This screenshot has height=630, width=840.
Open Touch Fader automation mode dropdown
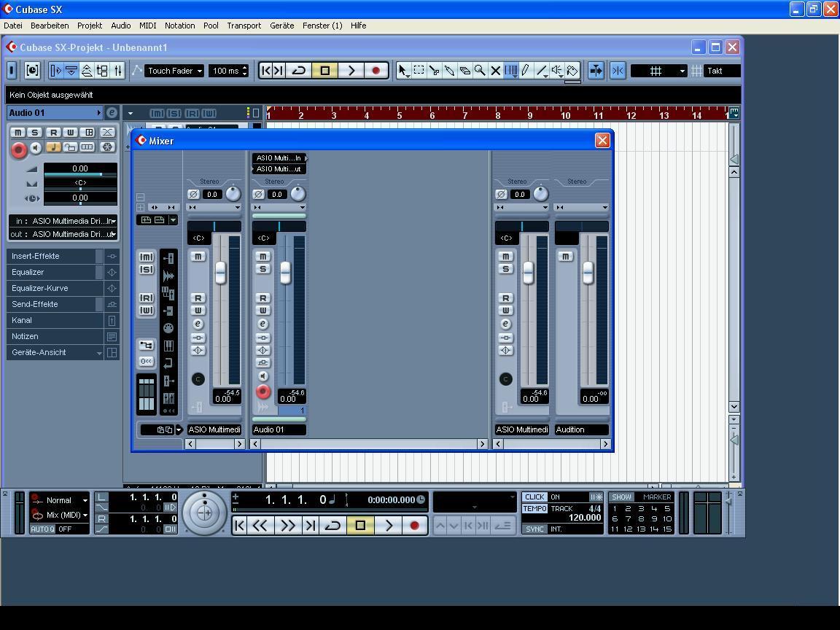[175, 71]
